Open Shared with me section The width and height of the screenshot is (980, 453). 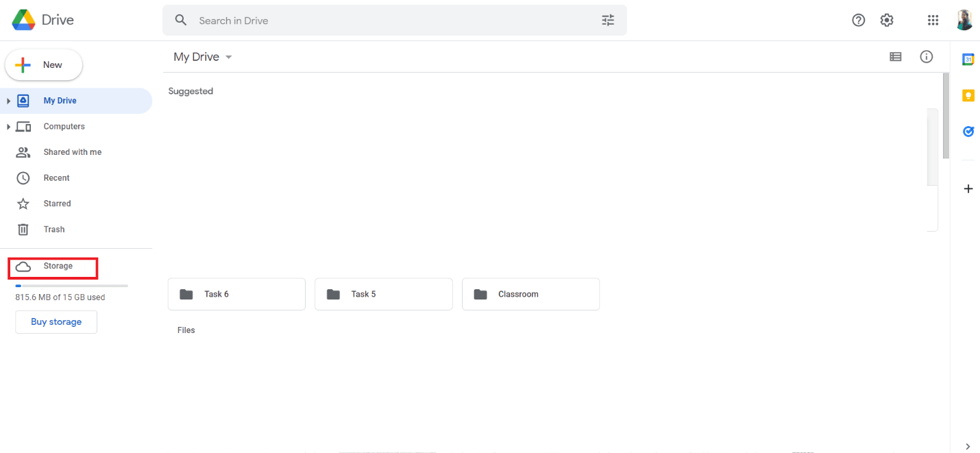pos(76,152)
